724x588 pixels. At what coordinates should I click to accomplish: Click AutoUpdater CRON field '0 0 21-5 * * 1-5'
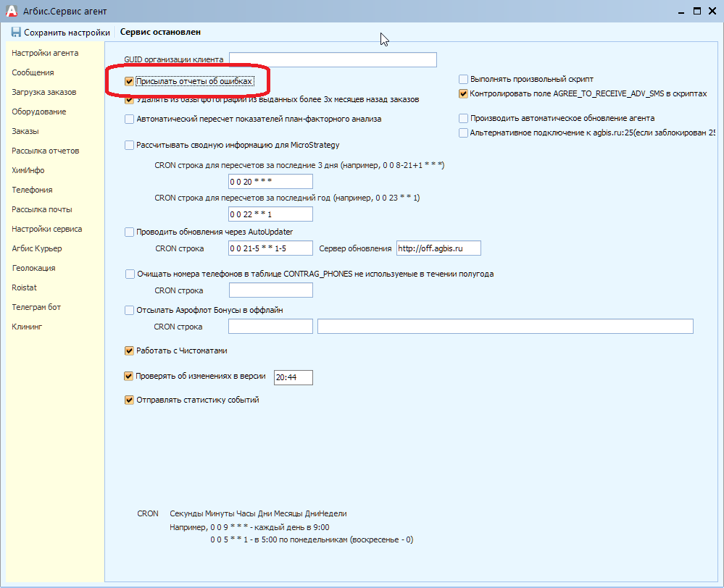[270, 248]
